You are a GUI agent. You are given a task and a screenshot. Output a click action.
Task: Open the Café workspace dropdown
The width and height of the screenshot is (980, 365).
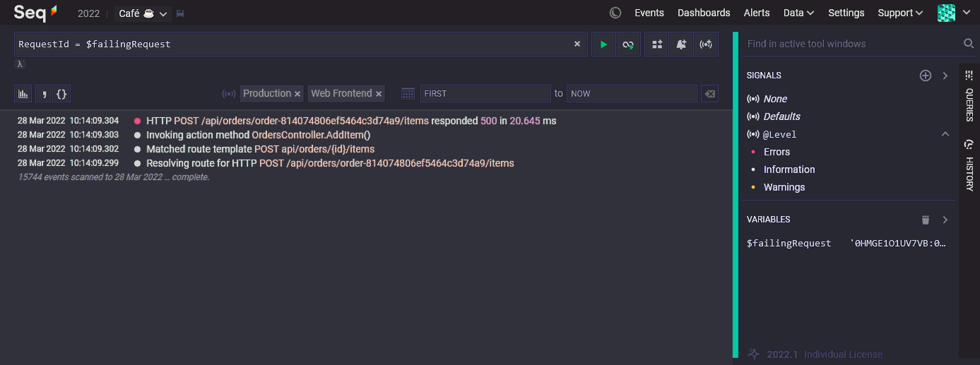point(144,13)
